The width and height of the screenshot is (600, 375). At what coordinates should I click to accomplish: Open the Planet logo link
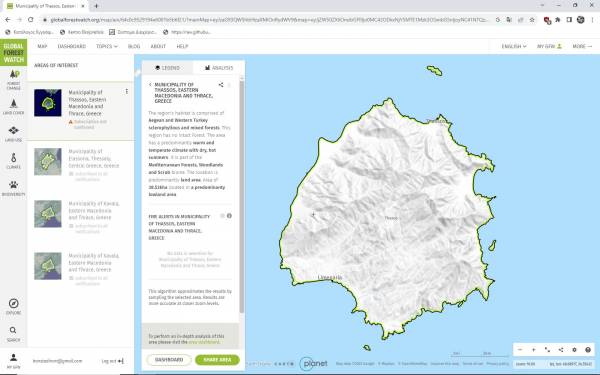click(x=313, y=364)
